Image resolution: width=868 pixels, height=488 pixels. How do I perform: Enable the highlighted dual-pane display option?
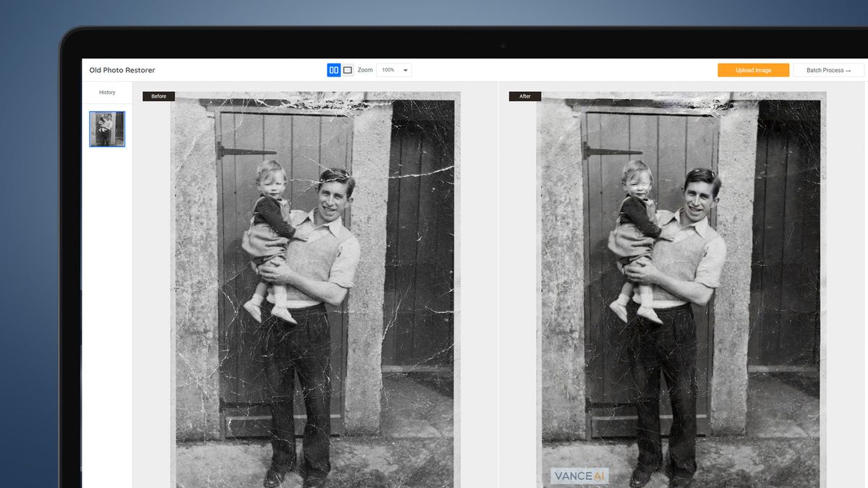point(334,69)
